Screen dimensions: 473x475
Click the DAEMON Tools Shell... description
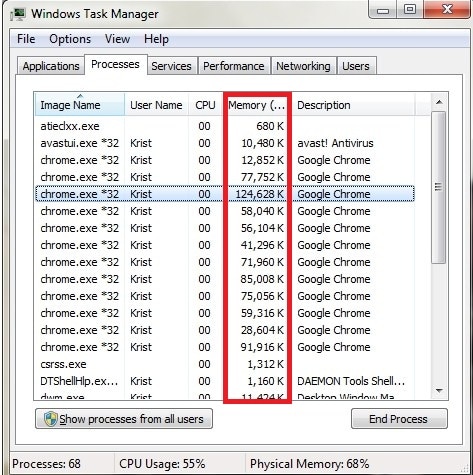pos(351,381)
